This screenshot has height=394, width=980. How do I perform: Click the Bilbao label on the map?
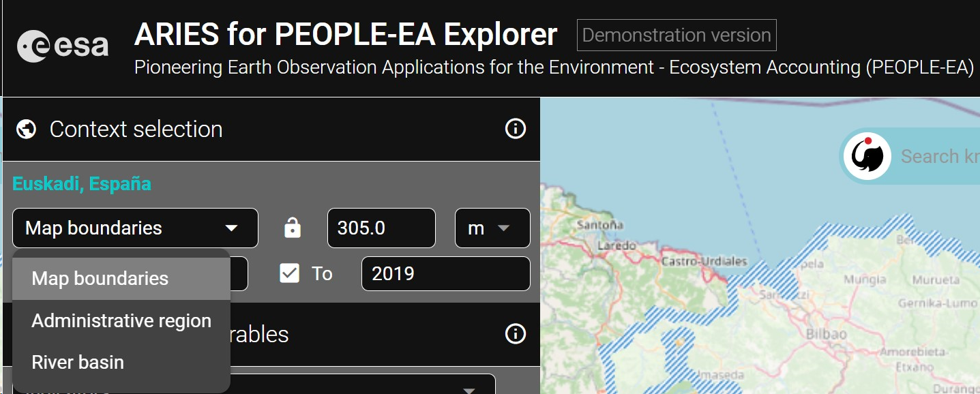pyautogui.click(x=826, y=335)
